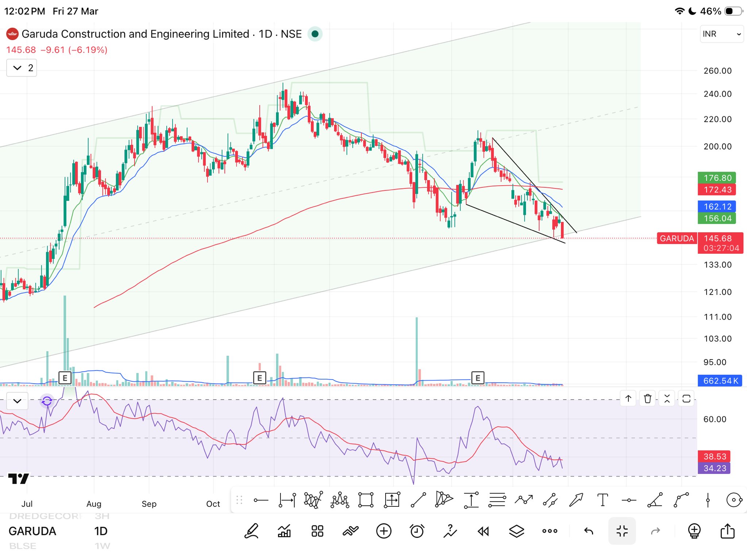The width and height of the screenshot is (747, 560).
Task: Expand the indicators legend showing 2
Action: click(22, 68)
